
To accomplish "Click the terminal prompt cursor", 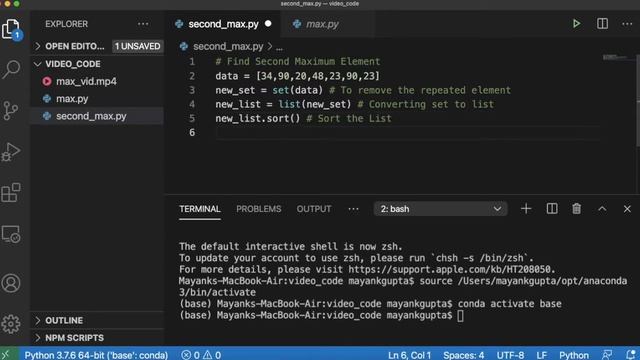I will point(460,316).
